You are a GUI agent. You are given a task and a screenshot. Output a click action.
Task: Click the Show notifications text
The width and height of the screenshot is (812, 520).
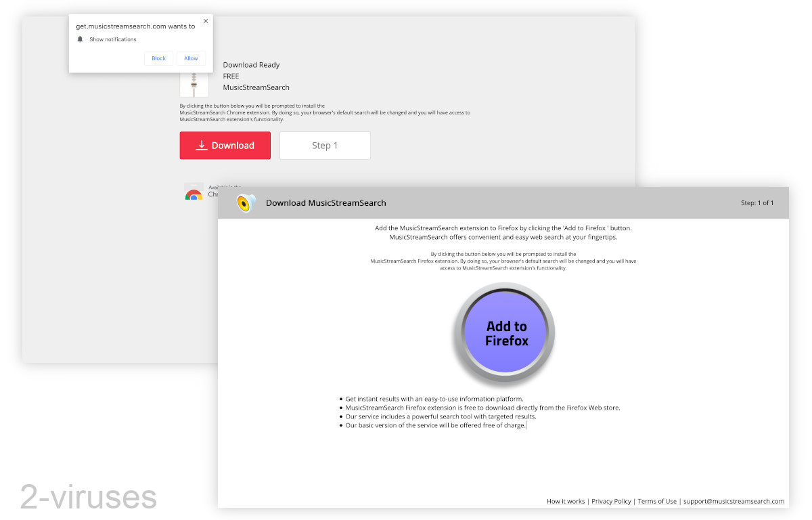112,39
